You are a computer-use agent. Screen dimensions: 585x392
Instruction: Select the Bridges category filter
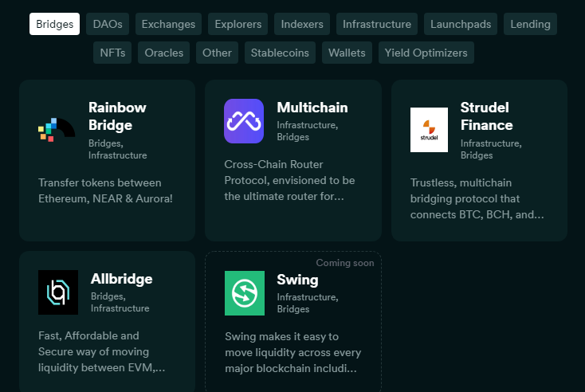pyautogui.click(x=54, y=24)
